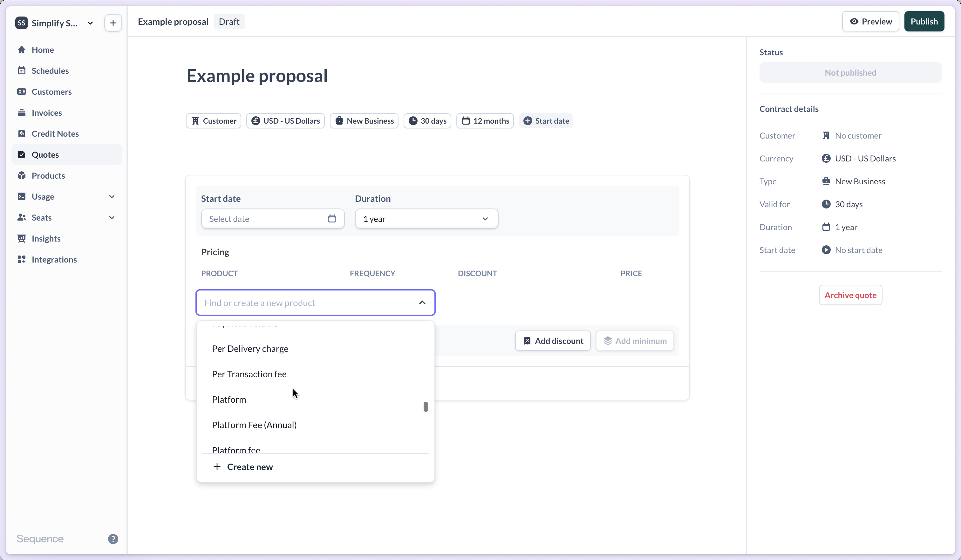Click the Archive quote button
The image size is (961, 560).
(850, 295)
